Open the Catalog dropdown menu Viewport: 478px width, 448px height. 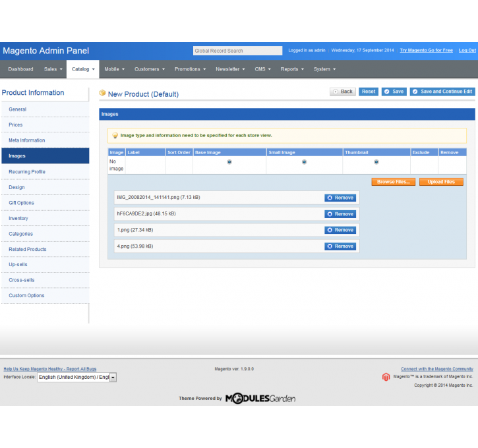click(x=83, y=69)
